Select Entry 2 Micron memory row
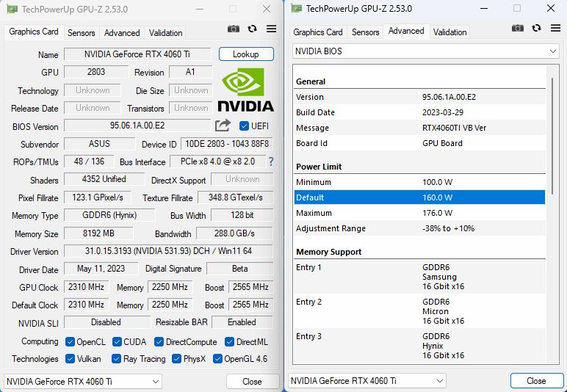 click(x=419, y=311)
